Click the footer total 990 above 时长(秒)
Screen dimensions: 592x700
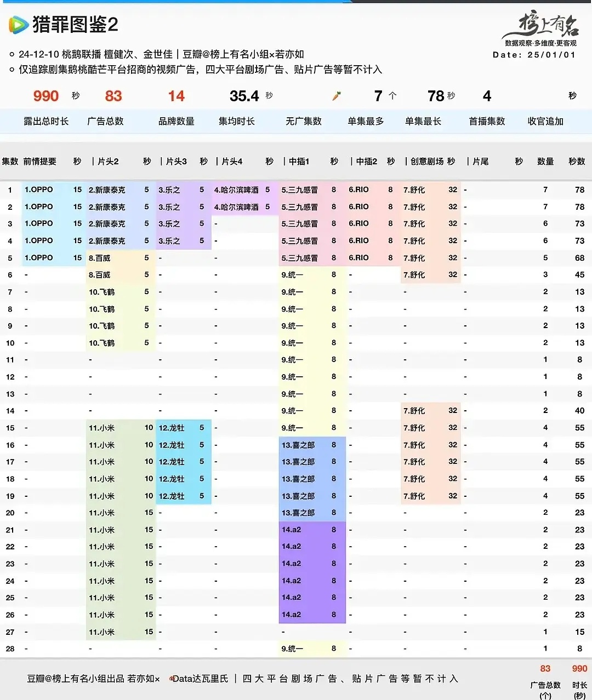[579, 668]
